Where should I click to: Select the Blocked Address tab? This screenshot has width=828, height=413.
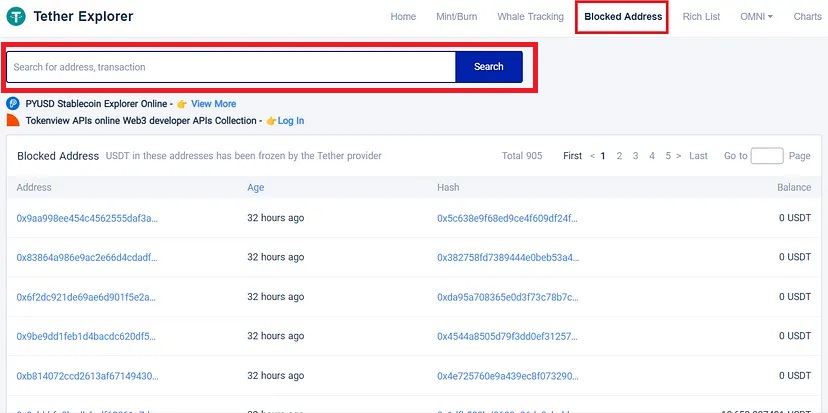coord(623,16)
